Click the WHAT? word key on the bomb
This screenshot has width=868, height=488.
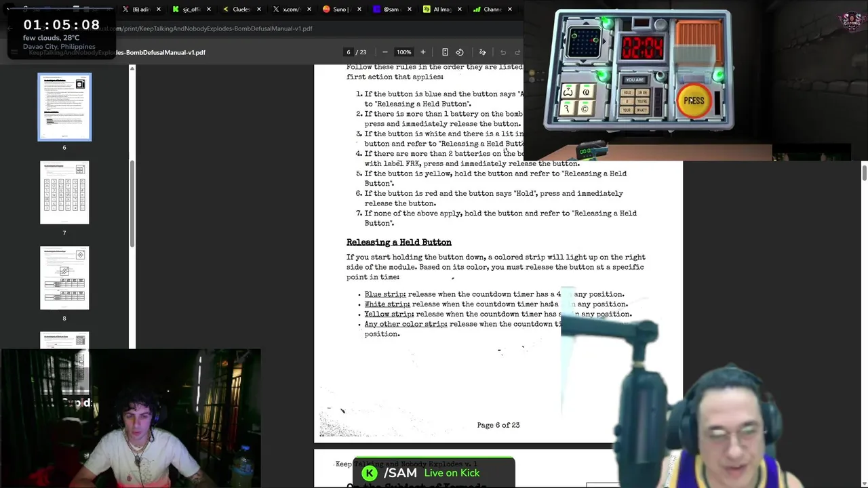(642, 110)
